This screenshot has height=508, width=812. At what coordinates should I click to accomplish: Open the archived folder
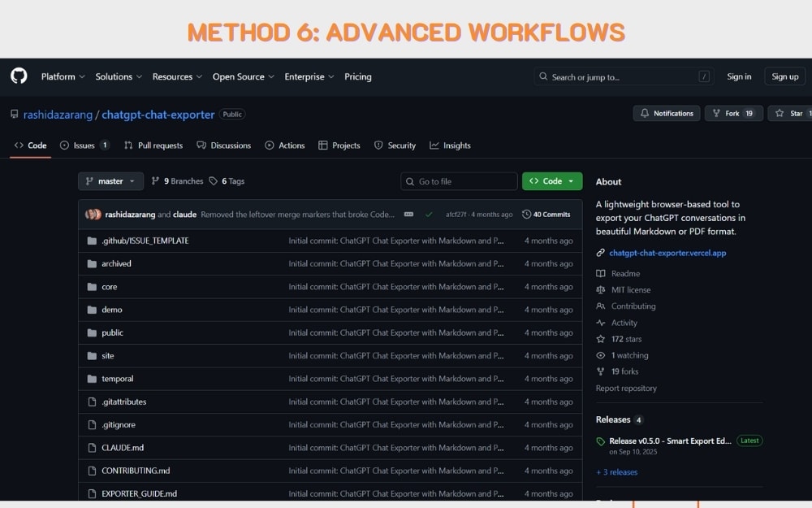point(116,263)
